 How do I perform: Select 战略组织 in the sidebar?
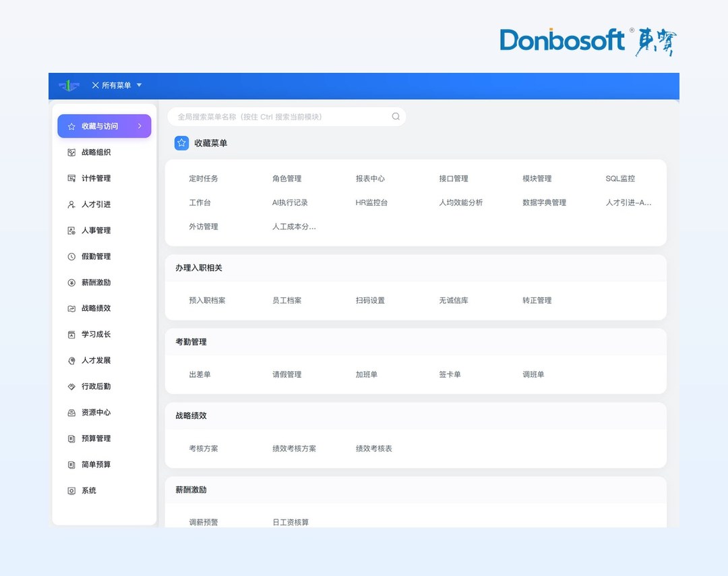click(96, 152)
